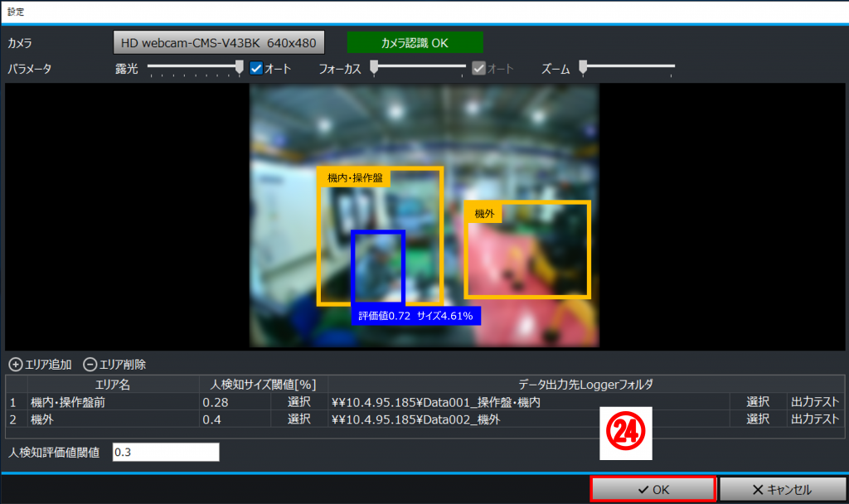
Task: Toggle the 露光 オート checkbox
Action: tap(256, 68)
